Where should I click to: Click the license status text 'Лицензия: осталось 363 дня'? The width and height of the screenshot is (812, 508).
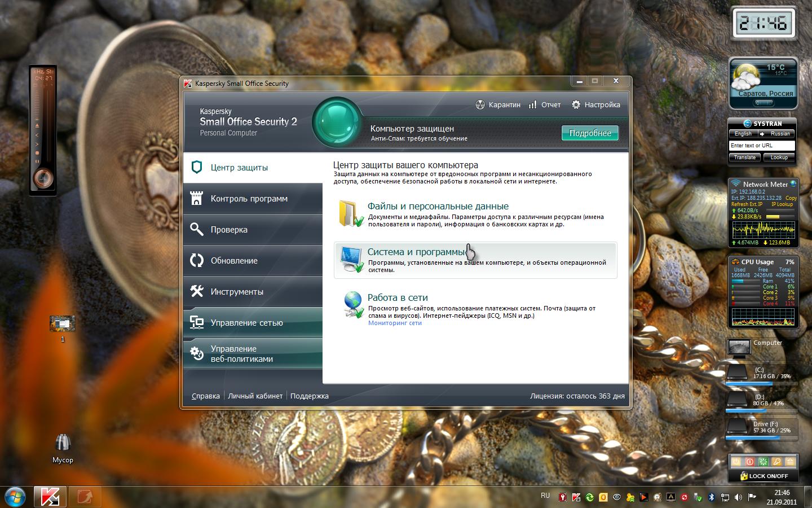click(577, 396)
